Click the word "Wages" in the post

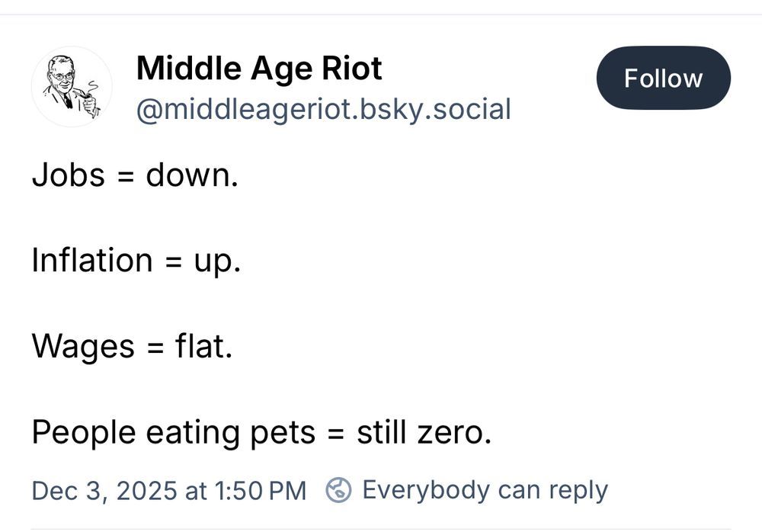click(x=83, y=347)
